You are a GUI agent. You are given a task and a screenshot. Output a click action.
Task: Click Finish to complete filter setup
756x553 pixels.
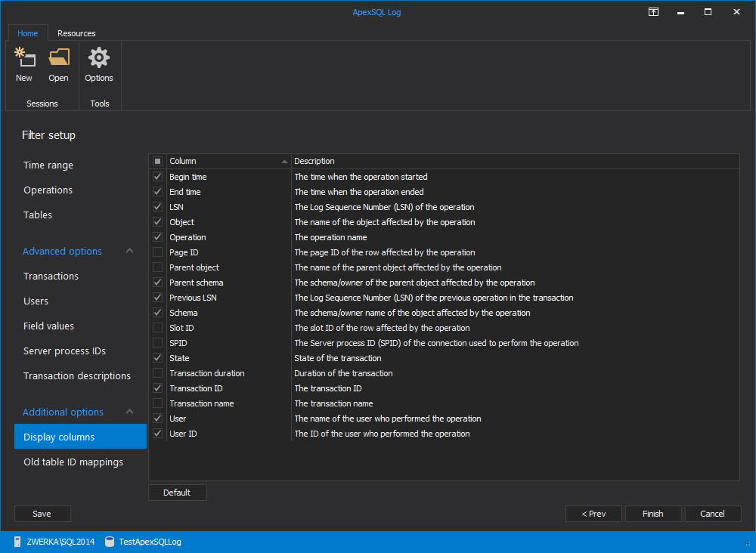pyautogui.click(x=653, y=514)
